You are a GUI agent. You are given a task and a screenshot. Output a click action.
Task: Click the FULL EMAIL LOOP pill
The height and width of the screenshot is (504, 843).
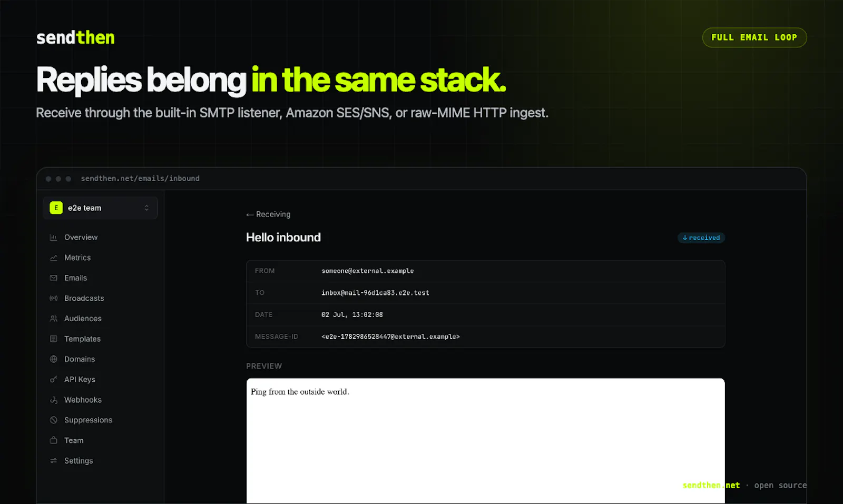[x=754, y=37]
